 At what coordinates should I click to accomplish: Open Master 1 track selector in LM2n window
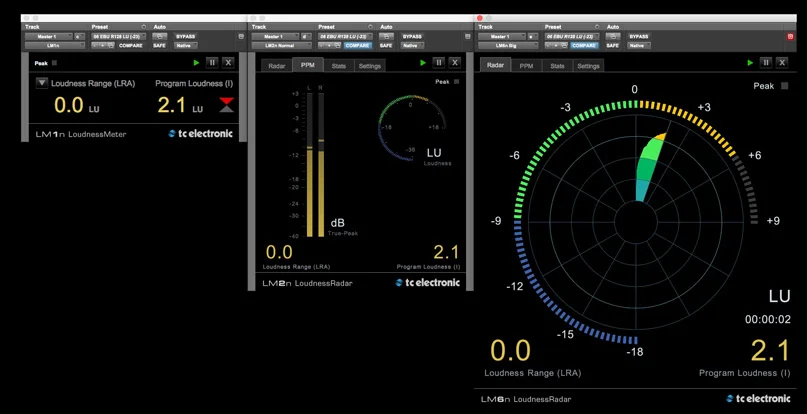coord(275,37)
